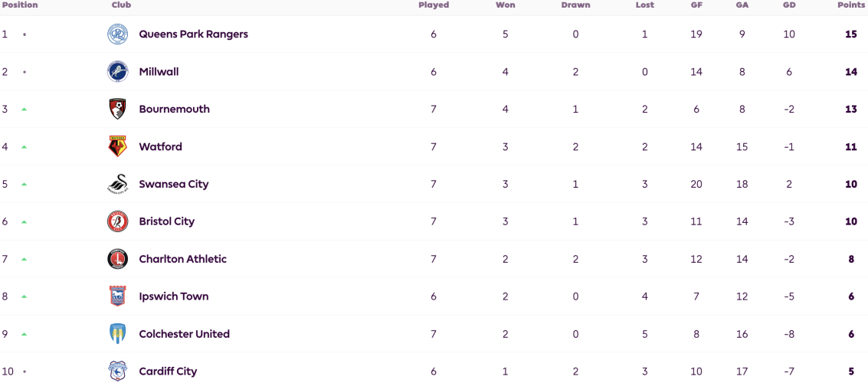The height and width of the screenshot is (383, 868).
Task: Select the Watford club crest
Action: click(117, 146)
